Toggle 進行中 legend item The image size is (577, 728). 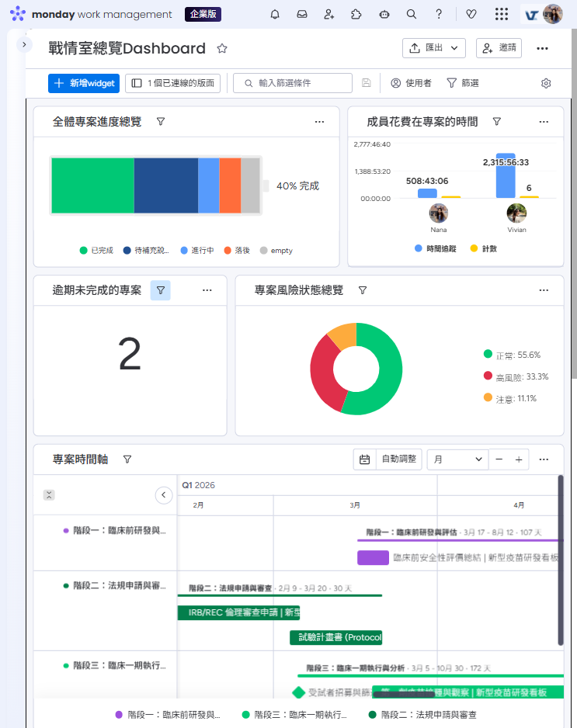(197, 251)
